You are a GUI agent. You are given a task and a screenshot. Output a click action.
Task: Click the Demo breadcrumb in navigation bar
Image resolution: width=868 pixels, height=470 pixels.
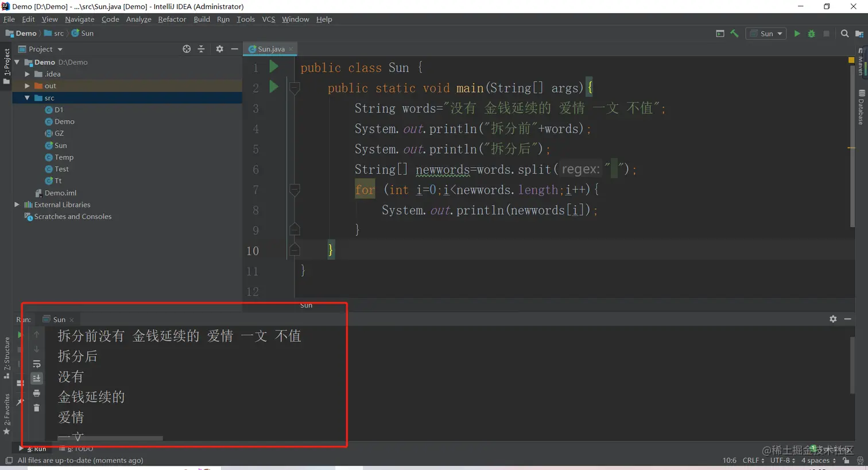pos(21,34)
